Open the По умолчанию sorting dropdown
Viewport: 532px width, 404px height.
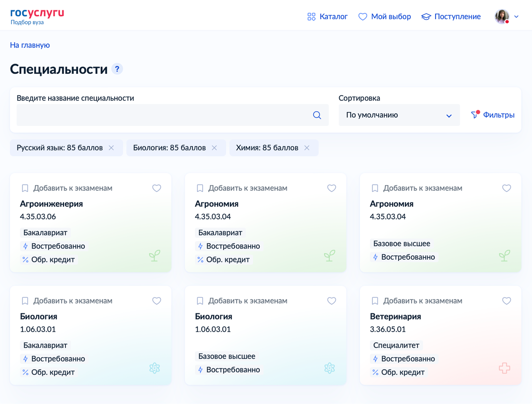click(399, 115)
